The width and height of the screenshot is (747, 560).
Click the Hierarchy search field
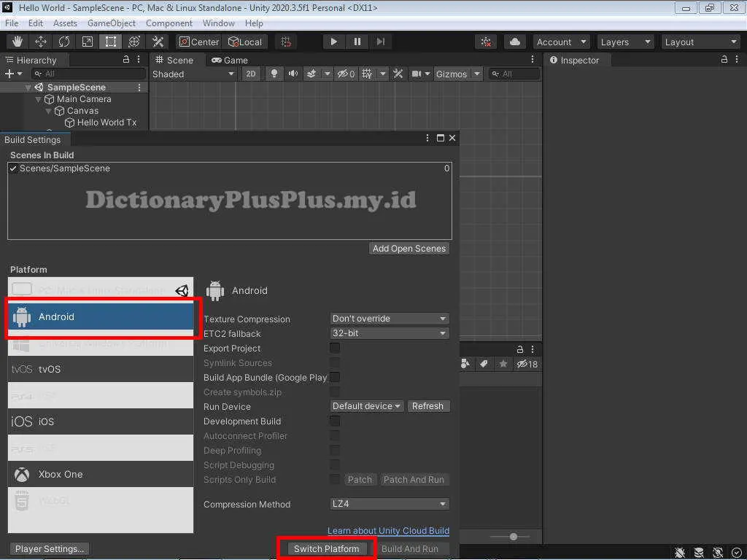[88, 74]
